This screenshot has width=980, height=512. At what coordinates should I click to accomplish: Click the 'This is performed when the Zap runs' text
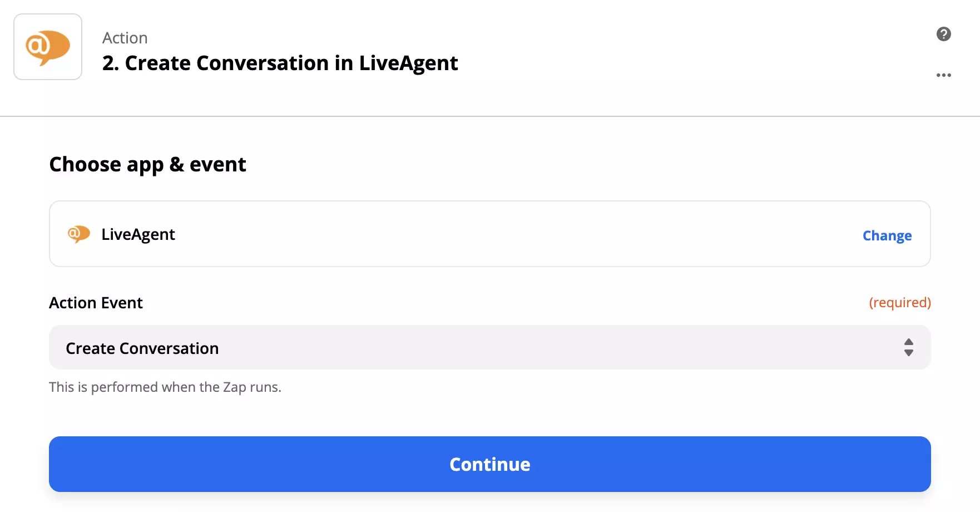[x=165, y=386]
